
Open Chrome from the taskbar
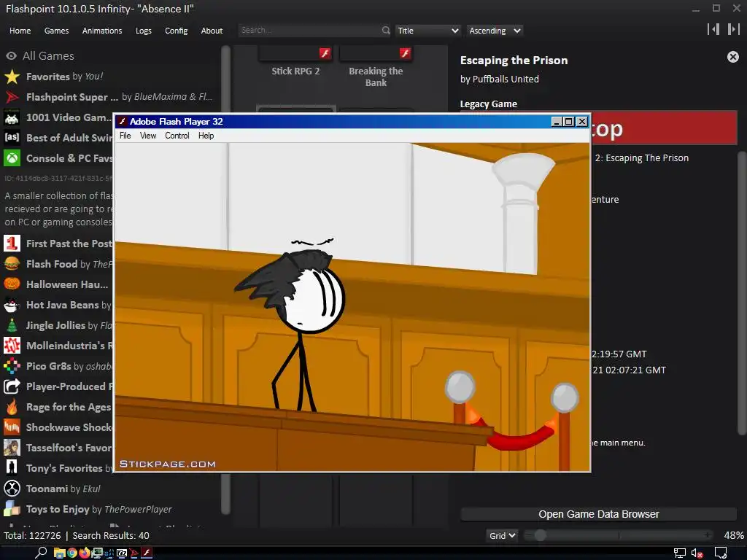pyautogui.click(x=72, y=553)
